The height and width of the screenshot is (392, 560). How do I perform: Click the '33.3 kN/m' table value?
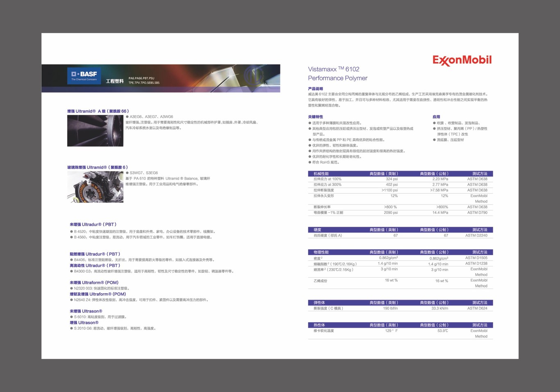tap(439, 309)
